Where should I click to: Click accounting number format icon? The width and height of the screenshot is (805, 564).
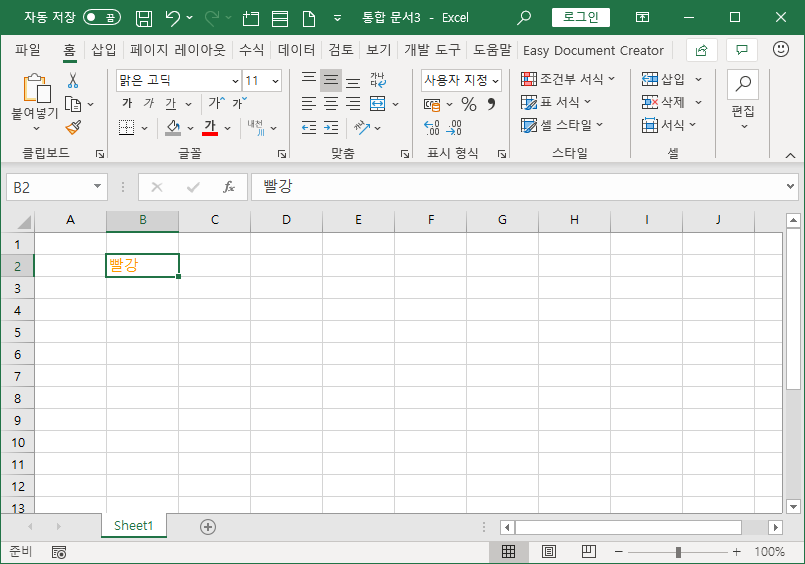[432, 105]
